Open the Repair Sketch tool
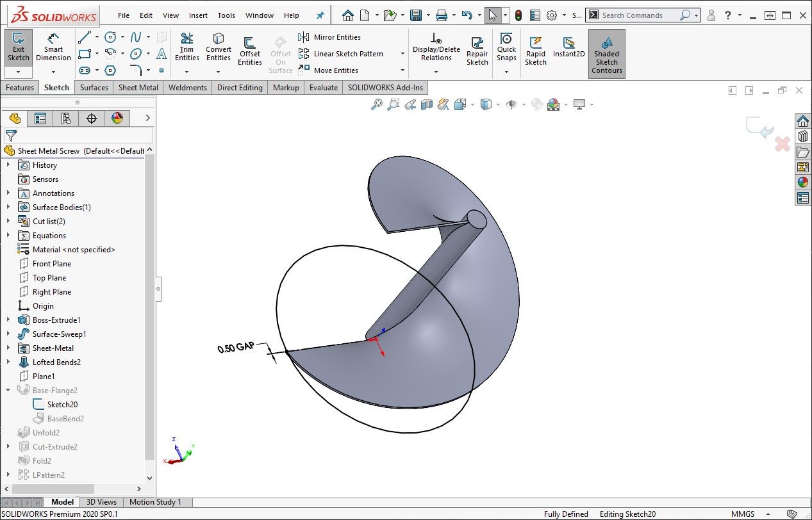 pos(477,51)
